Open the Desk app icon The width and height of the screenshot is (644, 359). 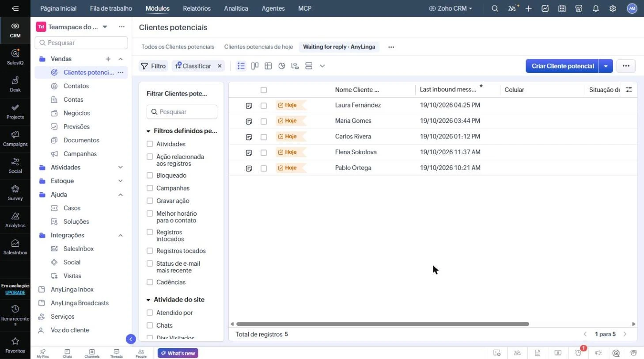[15, 84]
